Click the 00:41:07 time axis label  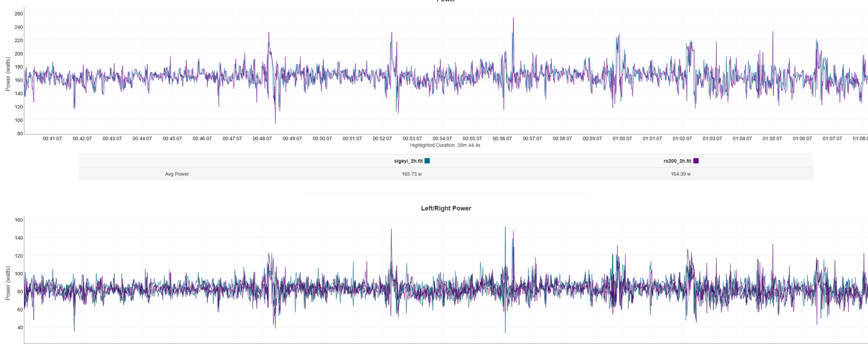tap(52, 139)
